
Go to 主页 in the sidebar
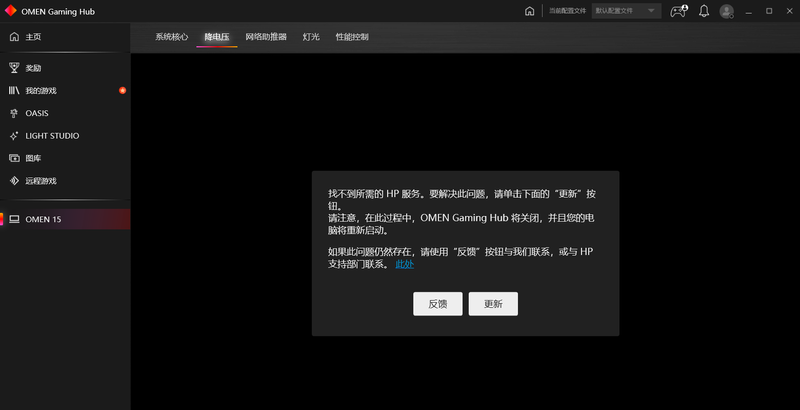(x=65, y=37)
